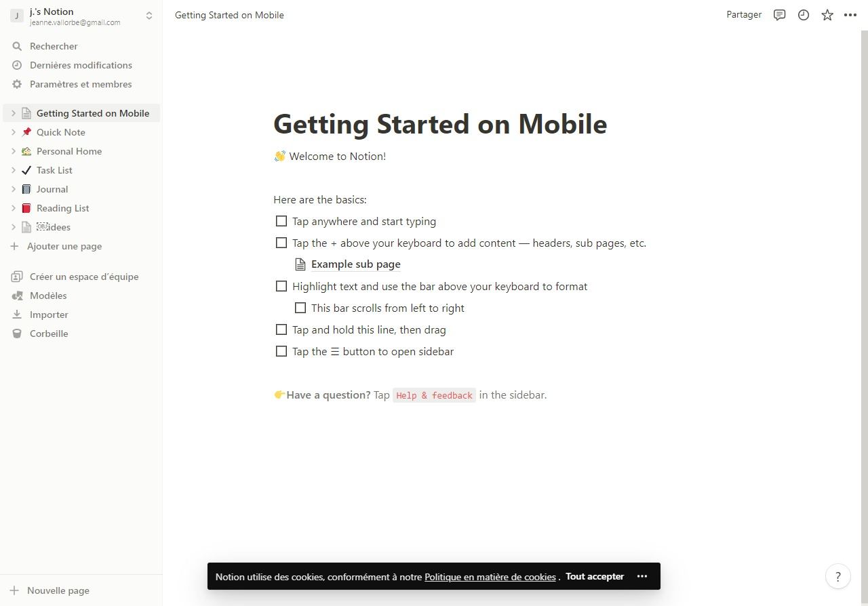Check the 'Tap anywhere and start typing' box
Screen dimensions: 868x606
click(x=281, y=221)
